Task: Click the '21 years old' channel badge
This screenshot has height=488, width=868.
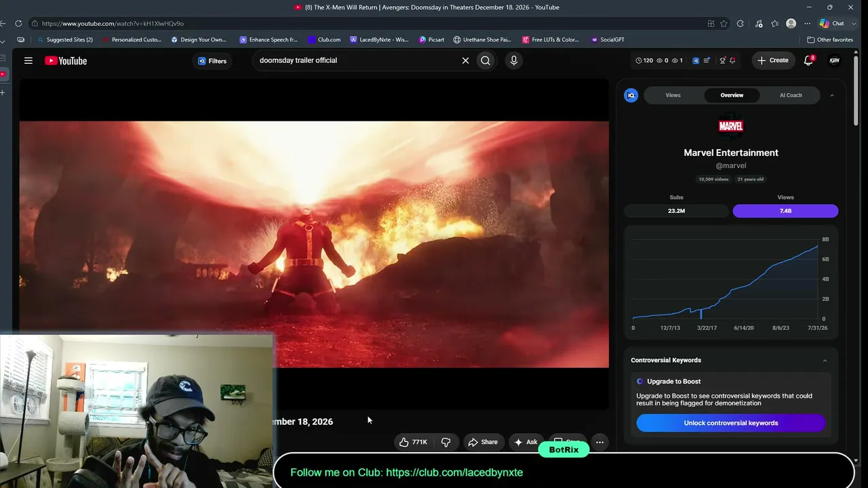Action: click(x=750, y=179)
